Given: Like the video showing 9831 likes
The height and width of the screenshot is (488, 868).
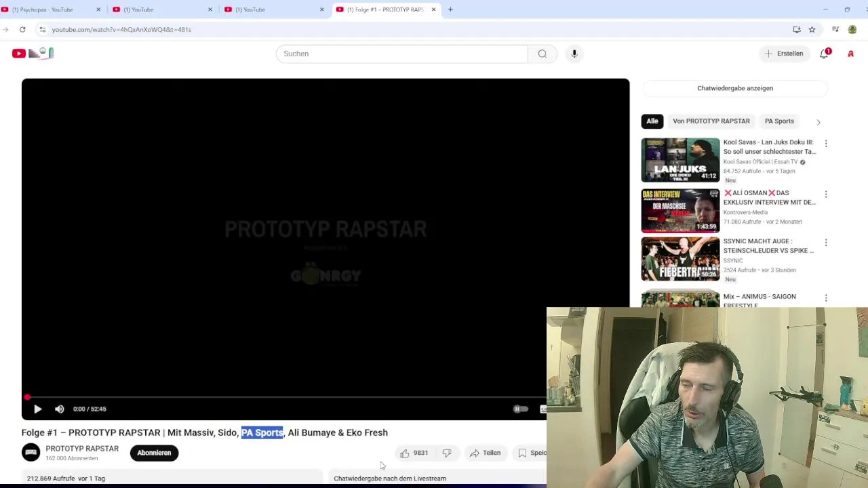Looking at the screenshot, I should point(414,453).
